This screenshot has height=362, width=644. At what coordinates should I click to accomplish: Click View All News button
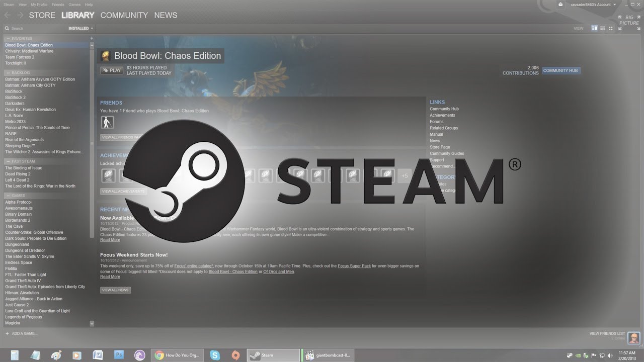coord(115,290)
